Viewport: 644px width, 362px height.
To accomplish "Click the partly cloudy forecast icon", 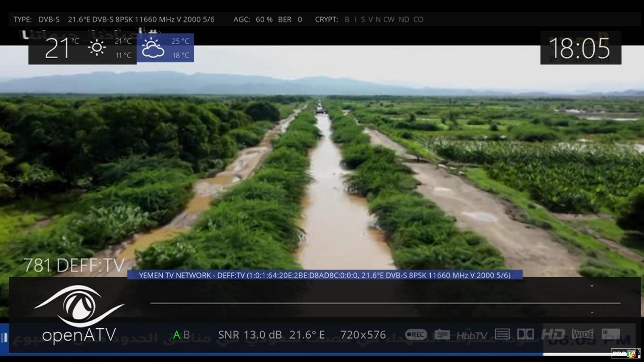I will [153, 48].
